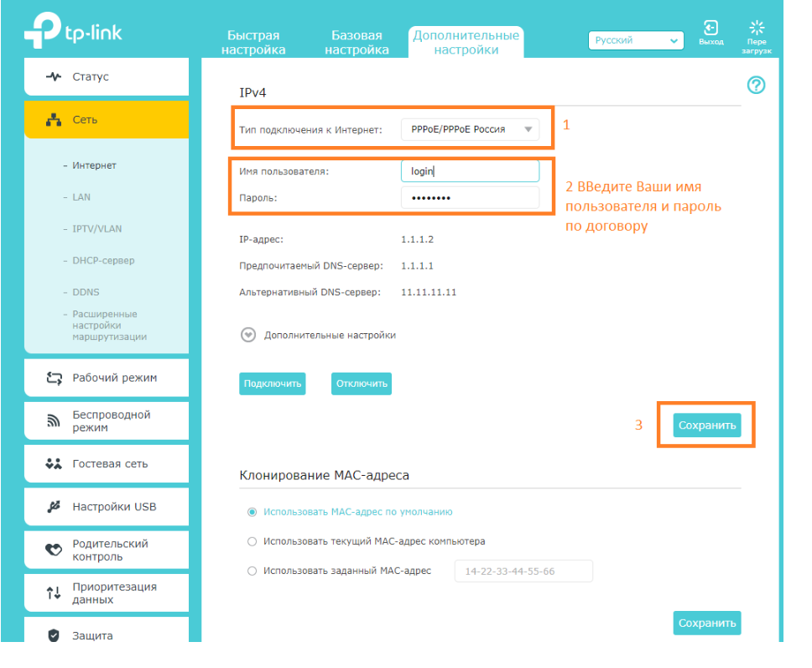The image size is (812, 668).
Task: Expand Дополнительные настройки section arrow
Action: (x=248, y=336)
